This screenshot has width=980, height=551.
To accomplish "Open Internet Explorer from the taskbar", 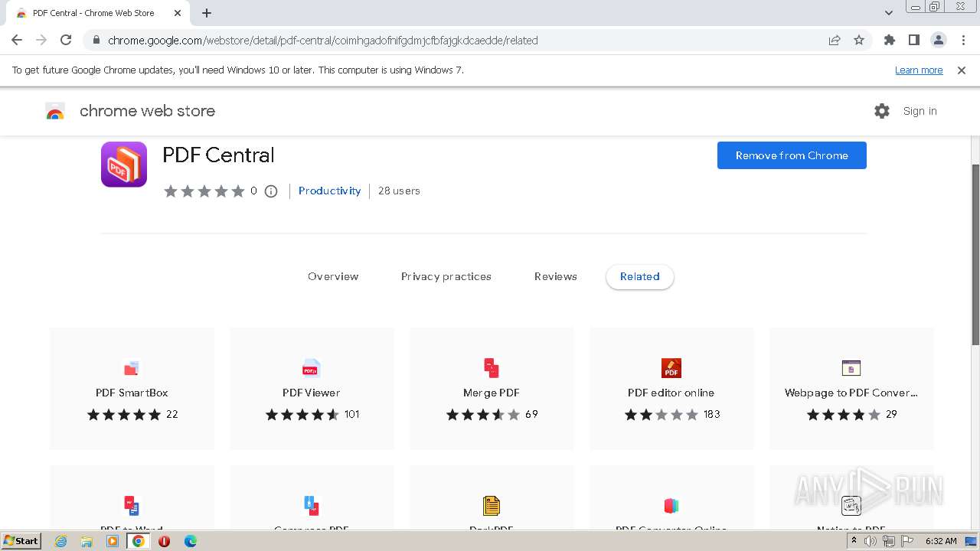I will click(60, 541).
